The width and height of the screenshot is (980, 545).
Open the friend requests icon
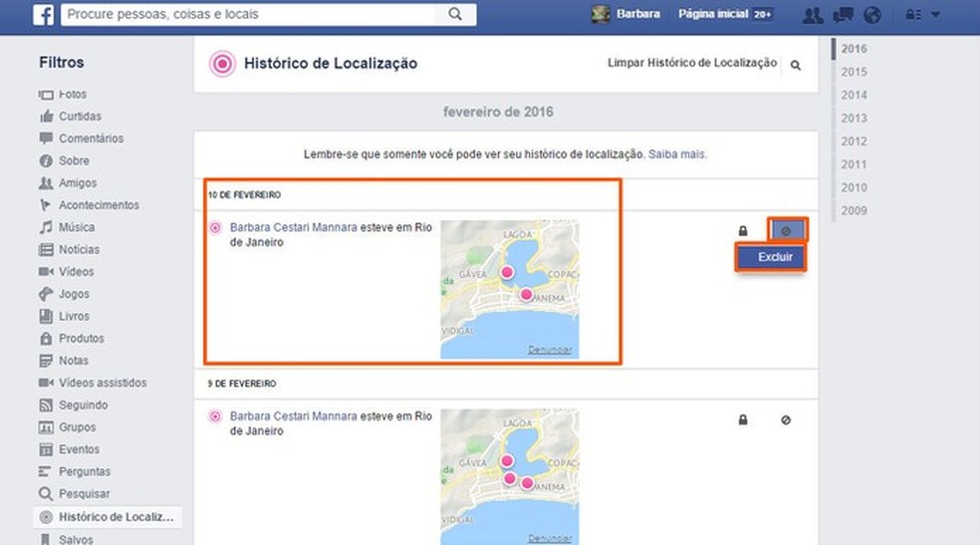(x=813, y=14)
